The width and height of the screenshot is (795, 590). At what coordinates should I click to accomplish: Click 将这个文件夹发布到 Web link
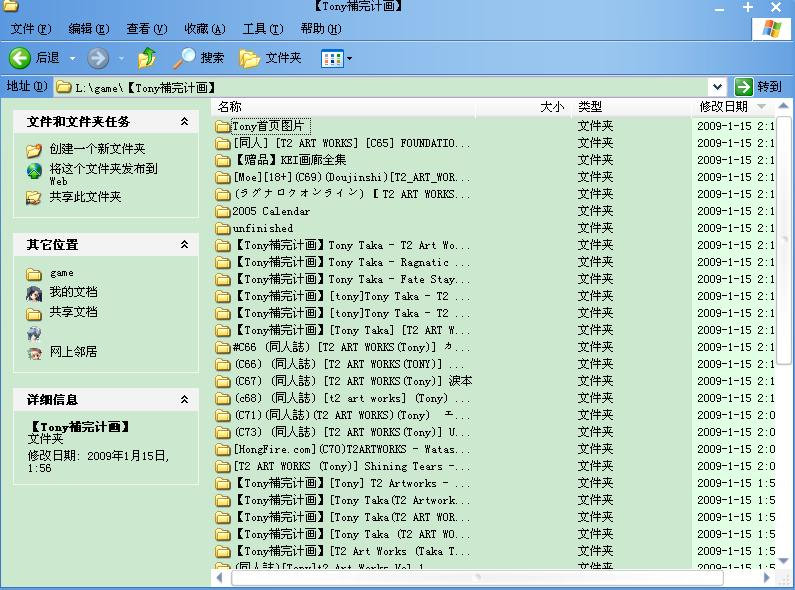(103, 174)
